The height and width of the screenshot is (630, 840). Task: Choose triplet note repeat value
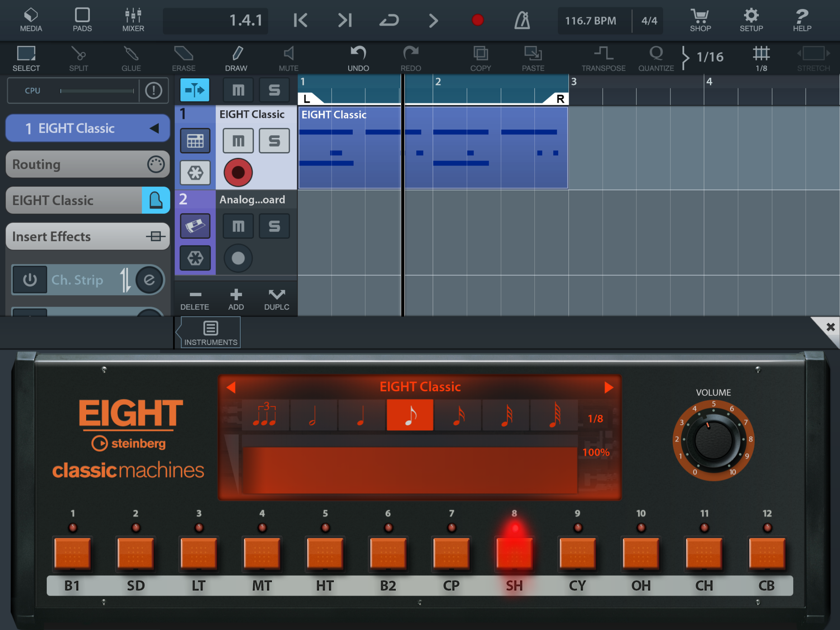[266, 415]
